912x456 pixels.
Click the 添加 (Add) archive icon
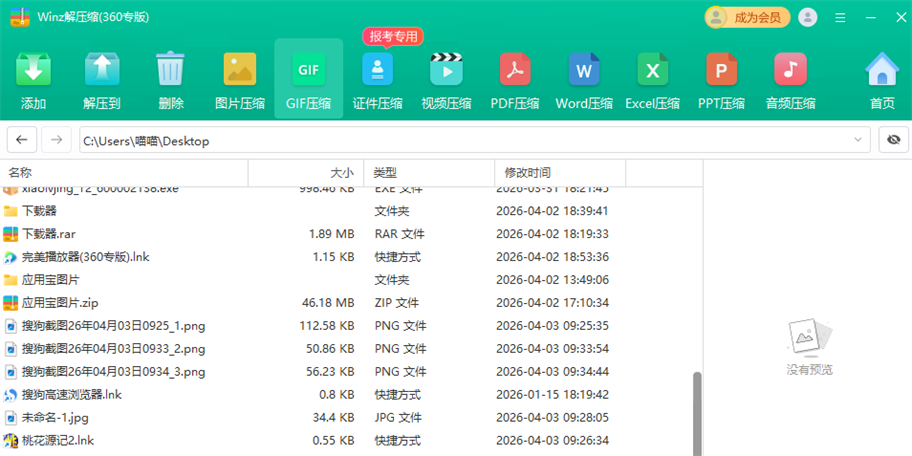[33, 78]
